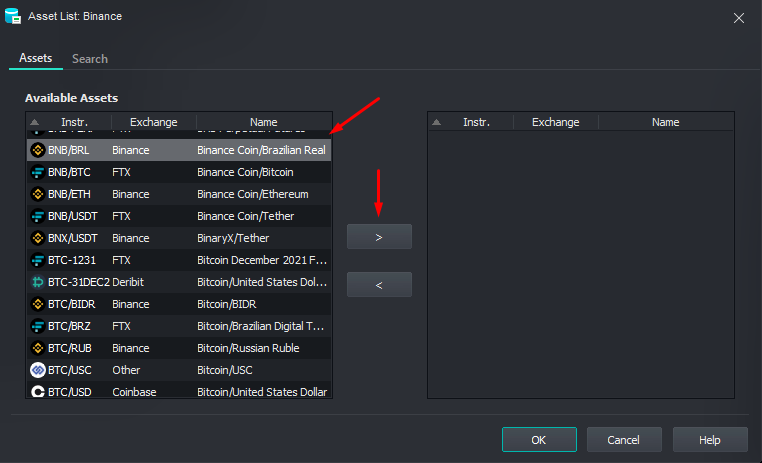Close the Asset List dialog

pyautogui.click(x=739, y=18)
